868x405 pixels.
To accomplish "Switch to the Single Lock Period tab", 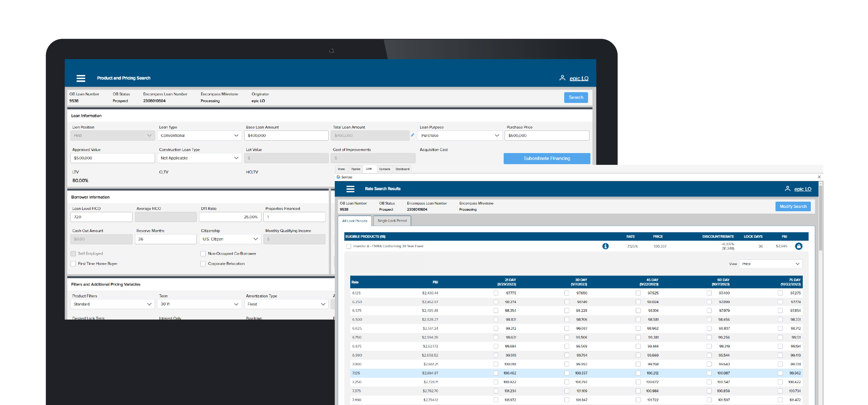I will 392,221.
